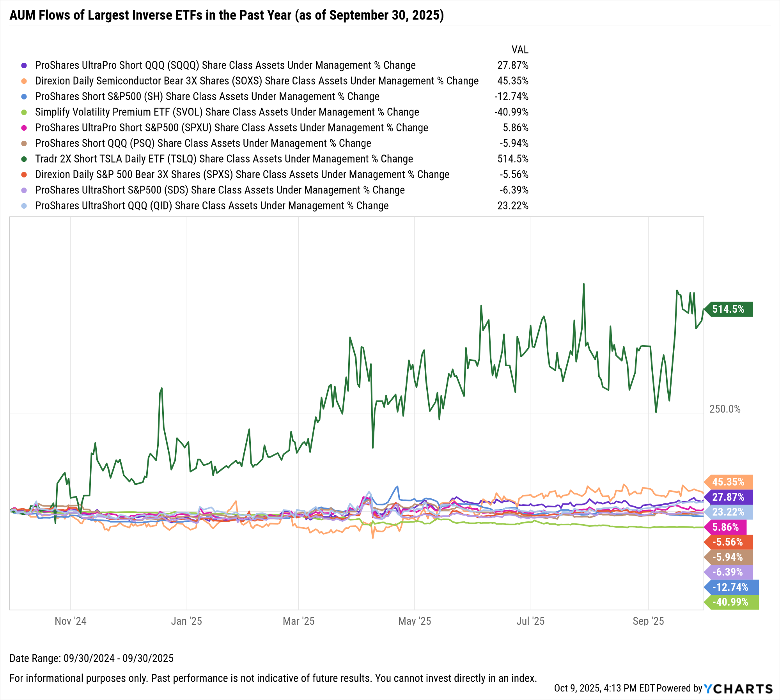Click the SQQQ purple legend dot
Screen dimensions: 780x700
coord(24,66)
